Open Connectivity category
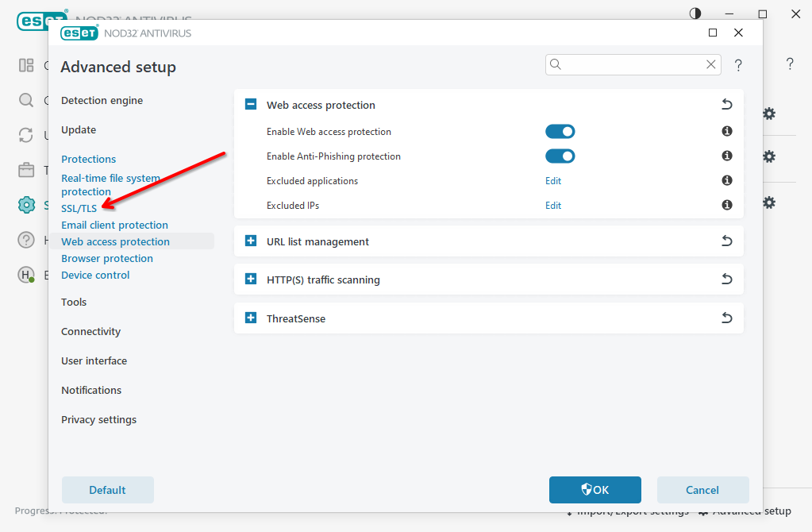The width and height of the screenshot is (812, 532). pos(91,332)
